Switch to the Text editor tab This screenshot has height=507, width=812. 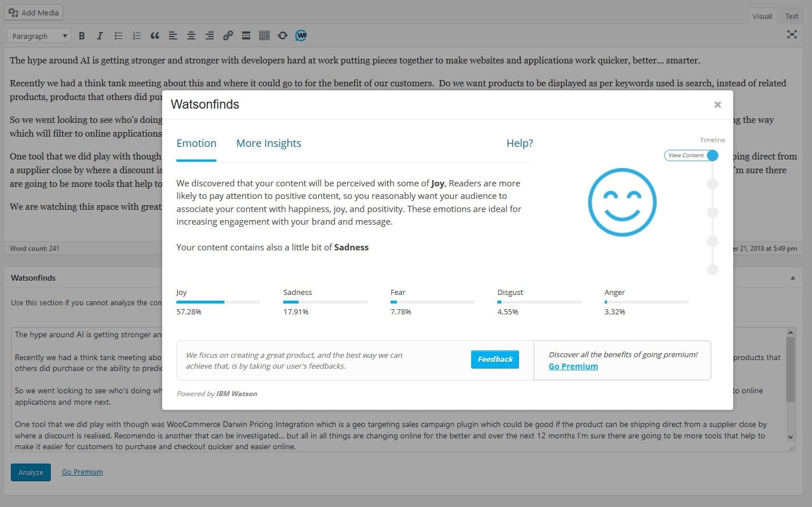tap(791, 16)
